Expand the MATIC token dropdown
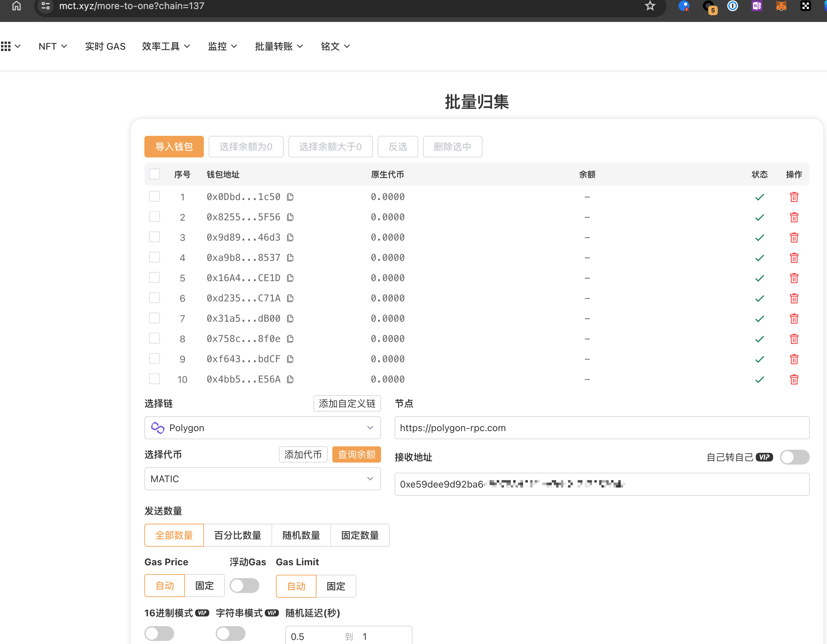The height and width of the screenshot is (644, 827). pyautogui.click(x=262, y=479)
